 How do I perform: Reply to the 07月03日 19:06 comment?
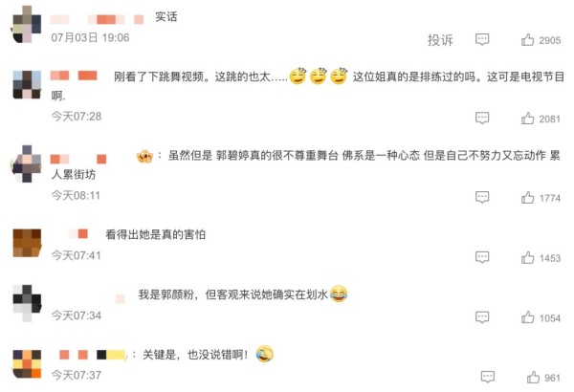[482, 39]
